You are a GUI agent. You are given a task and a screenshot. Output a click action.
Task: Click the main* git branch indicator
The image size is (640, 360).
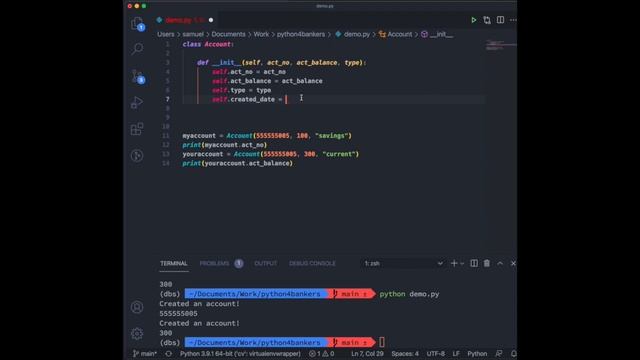tap(145, 353)
